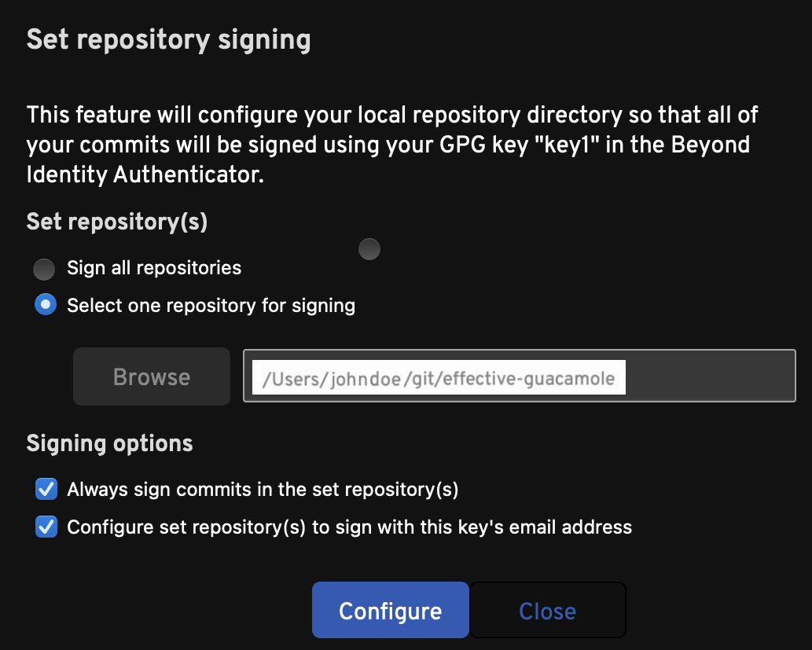This screenshot has width=812, height=650.
Task: Click the "Signing options" section heading
Action: (x=110, y=443)
